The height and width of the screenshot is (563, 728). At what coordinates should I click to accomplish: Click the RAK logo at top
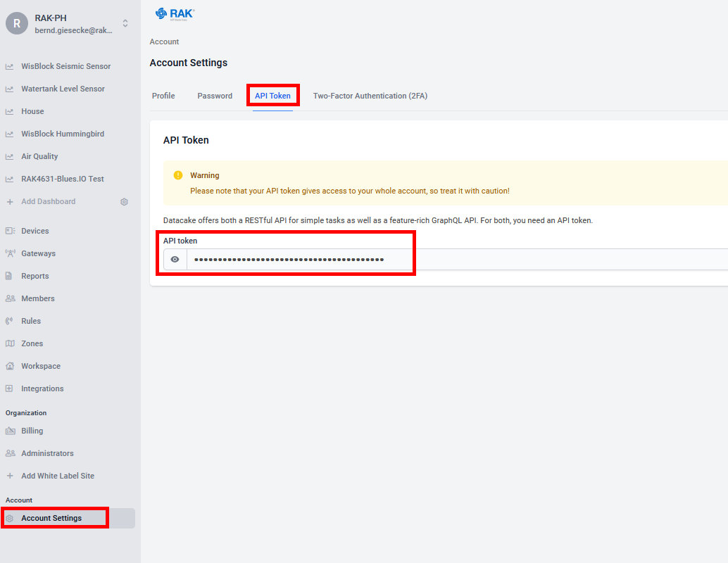coord(175,14)
